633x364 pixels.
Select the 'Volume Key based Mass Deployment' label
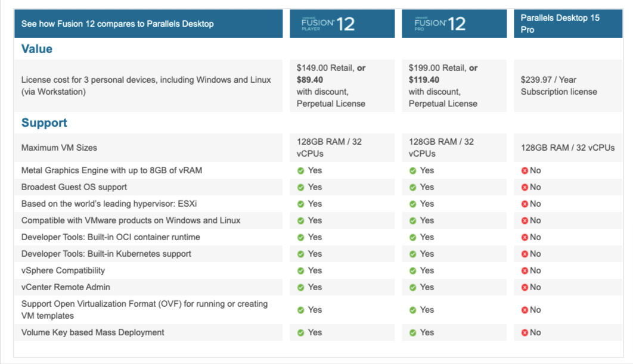[92, 332]
